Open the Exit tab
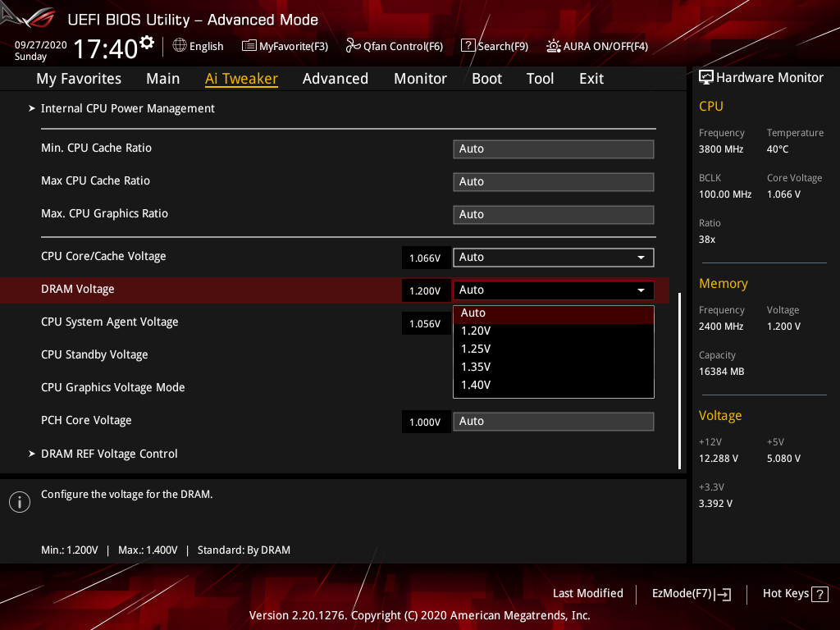The height and width of the screenshot is (630, 840). tap(591, 79)
